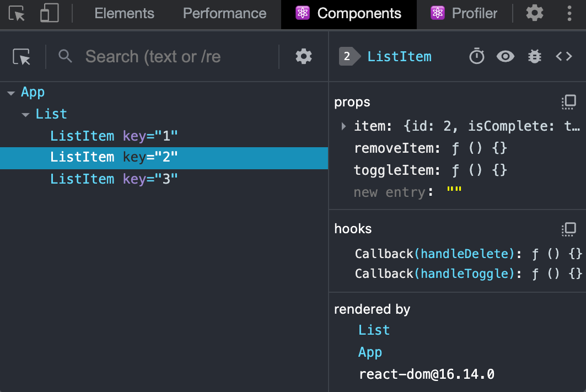This screenshot has height=392, width=586.
Task: Open the Elements panel
Action: coord(124,13)
